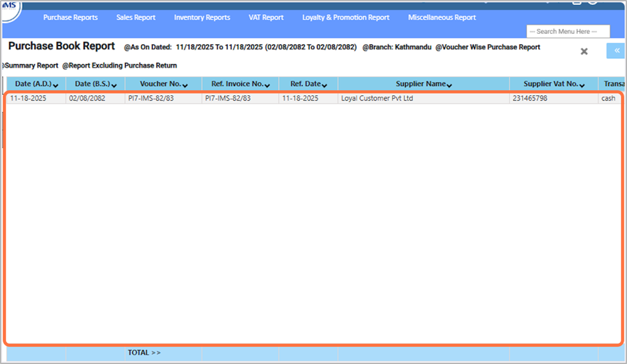Open the Supplier Name column dropdown arrow

click(449, 85)
